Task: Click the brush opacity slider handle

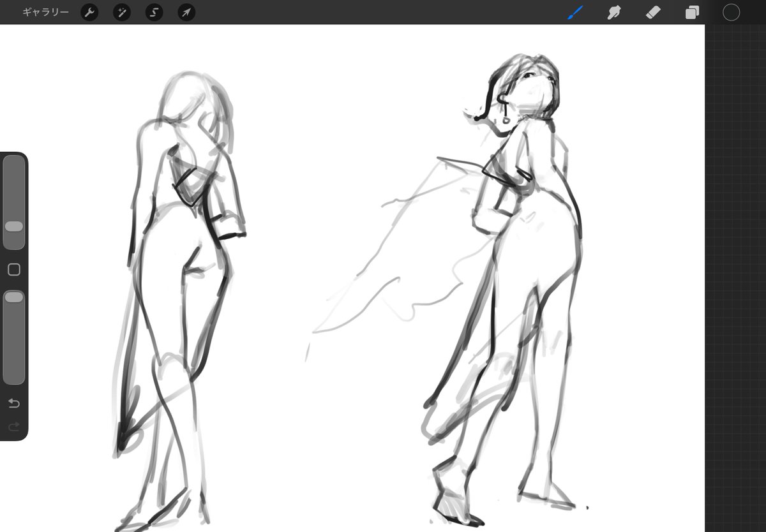Action: tap(13, 297)
